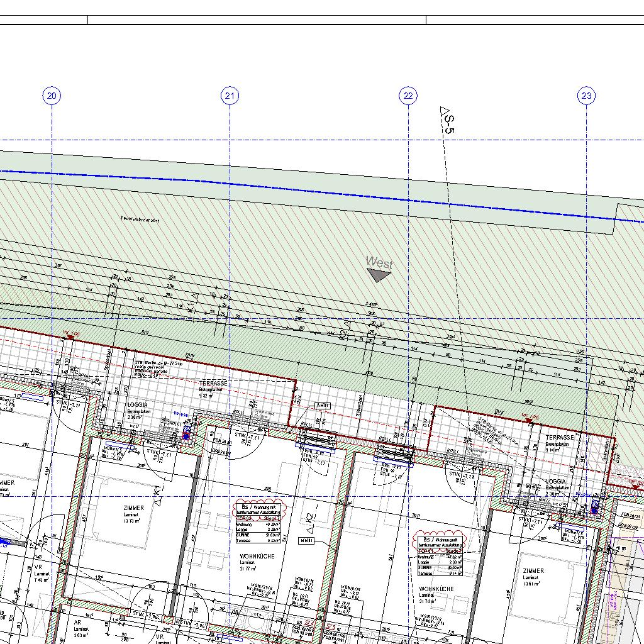Click grid axis bubble 20
Image resolution: width=644 pixels, height=644 pixels.
pos(52,96)
